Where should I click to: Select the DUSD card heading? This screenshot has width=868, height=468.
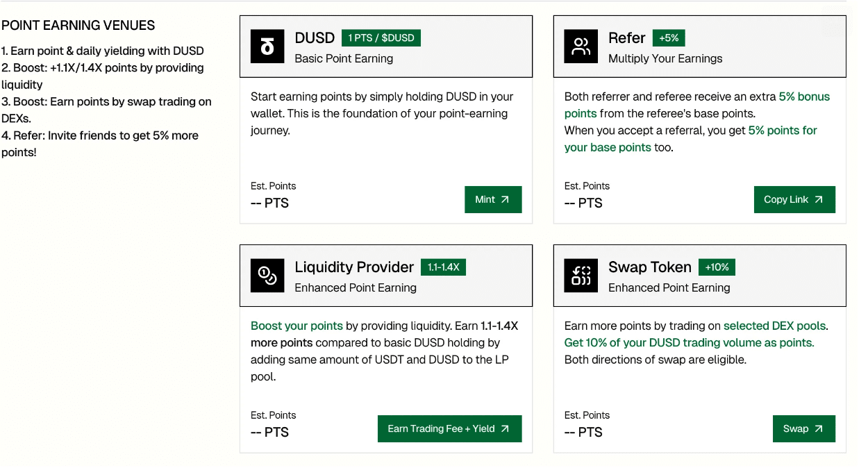(x=315, y=38)
